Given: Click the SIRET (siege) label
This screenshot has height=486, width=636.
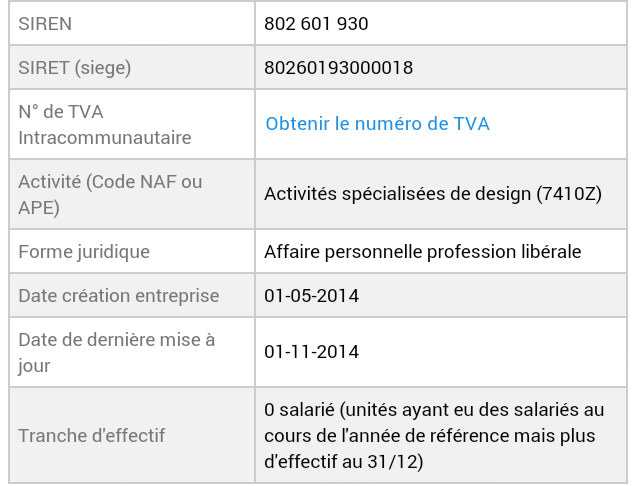Looking at the screenshot, I should click(x=75, y=67).
